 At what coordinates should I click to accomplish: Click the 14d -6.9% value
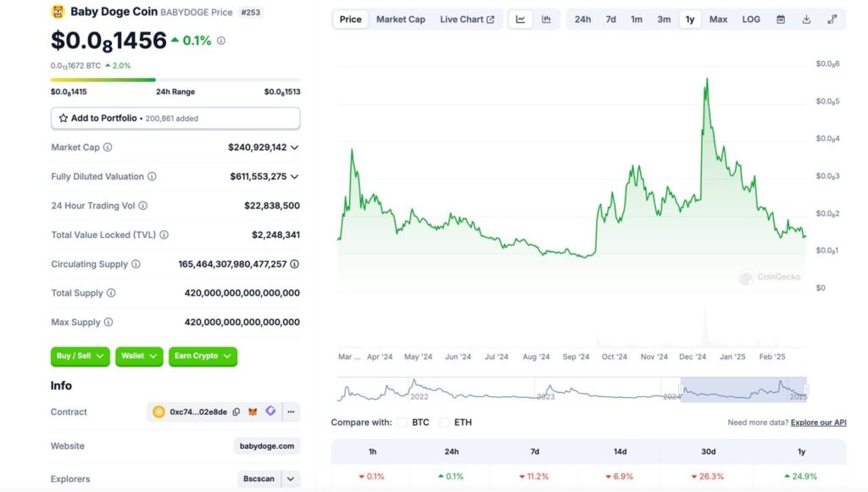tap(620, 477)
